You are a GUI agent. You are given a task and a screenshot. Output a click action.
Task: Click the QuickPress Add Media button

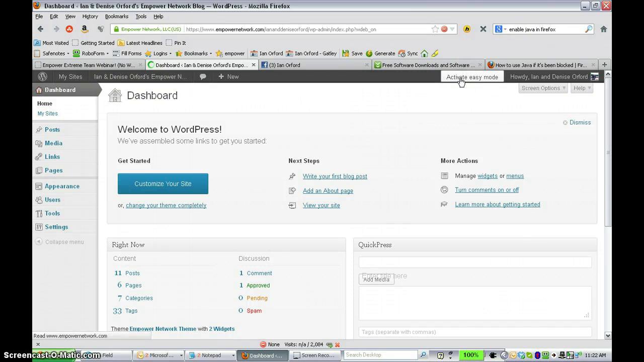376,280
